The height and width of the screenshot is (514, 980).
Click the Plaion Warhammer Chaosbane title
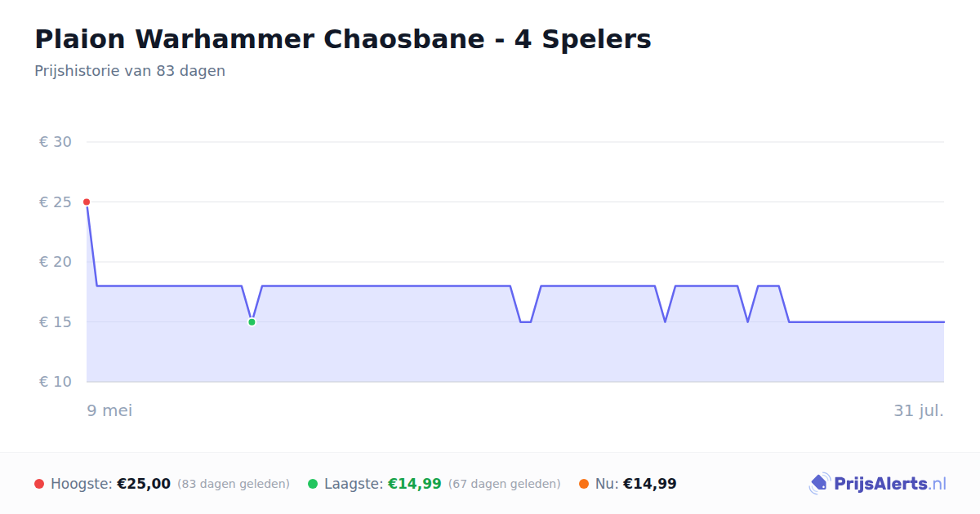[x=343, y=39]
